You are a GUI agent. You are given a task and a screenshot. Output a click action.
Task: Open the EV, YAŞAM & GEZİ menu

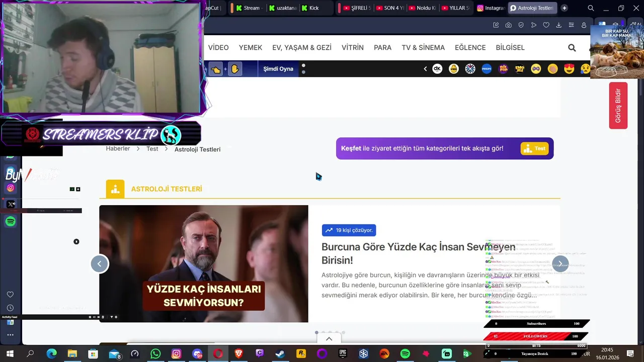click(302, 48)
